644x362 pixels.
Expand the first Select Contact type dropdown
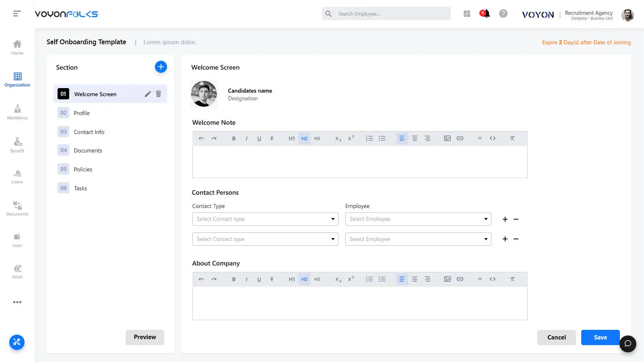click(265, 219)
